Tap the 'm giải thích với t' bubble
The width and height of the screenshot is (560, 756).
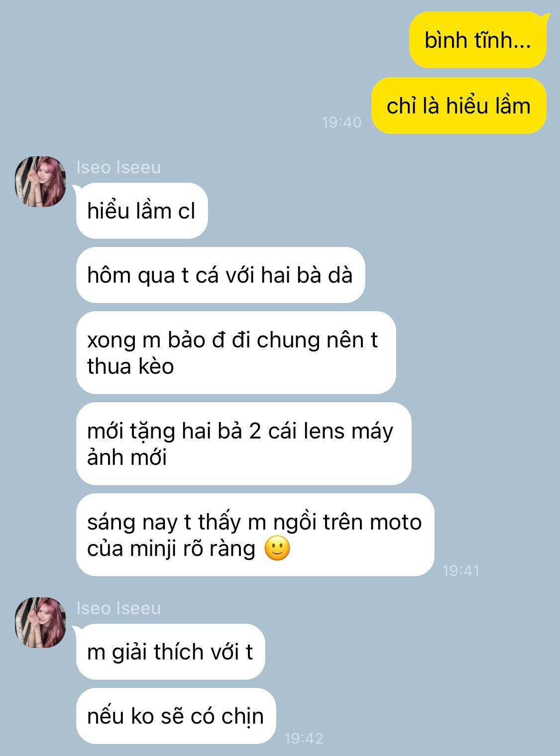(x=171, y=652)
